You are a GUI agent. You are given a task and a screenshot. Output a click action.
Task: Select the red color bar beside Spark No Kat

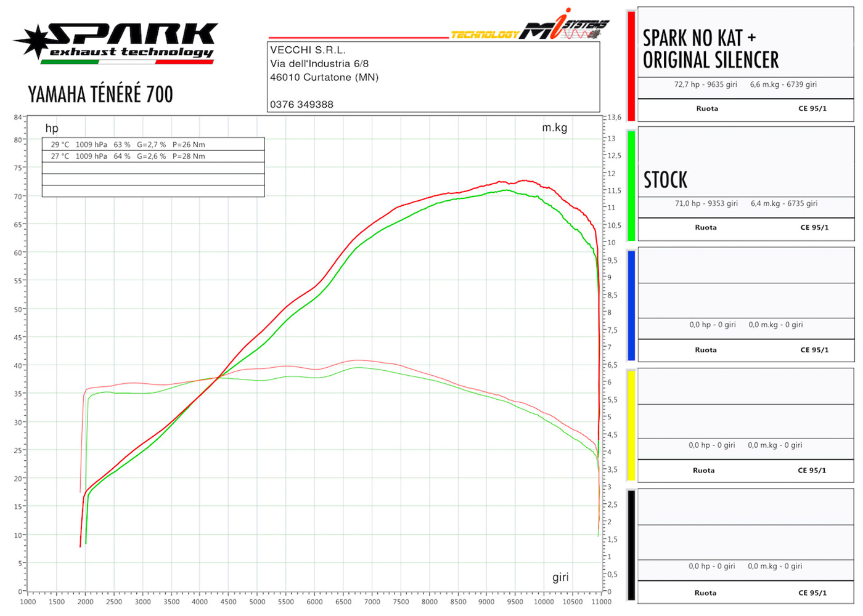[631, 66]
